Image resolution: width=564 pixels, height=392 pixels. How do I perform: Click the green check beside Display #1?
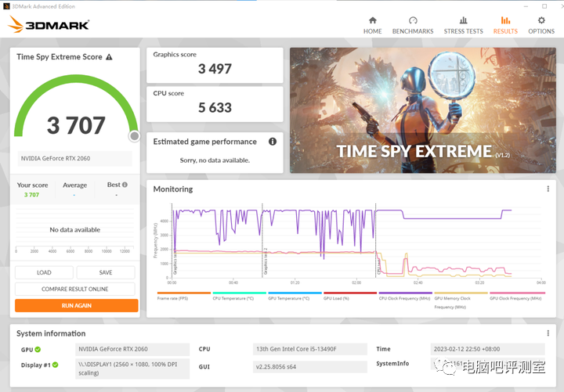pos(55,365)
